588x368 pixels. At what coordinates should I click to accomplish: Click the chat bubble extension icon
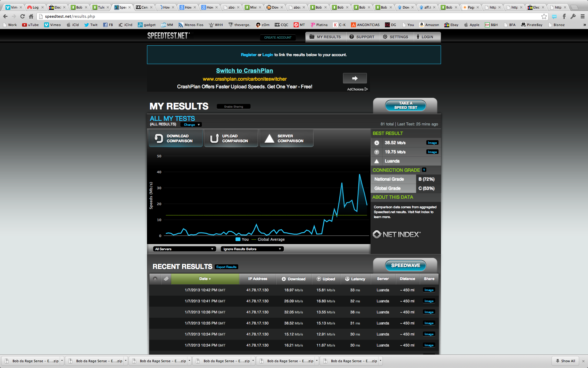click(554, 16)
